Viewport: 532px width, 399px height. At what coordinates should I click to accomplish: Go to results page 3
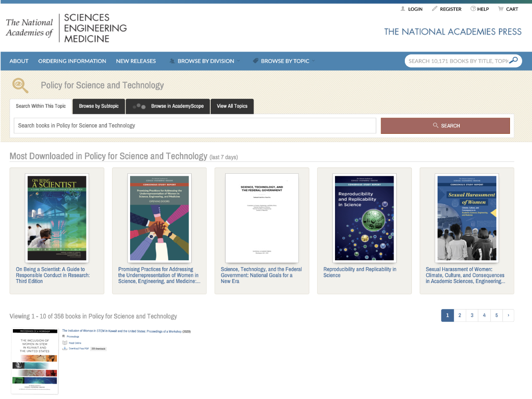click(x=472, y=315)
